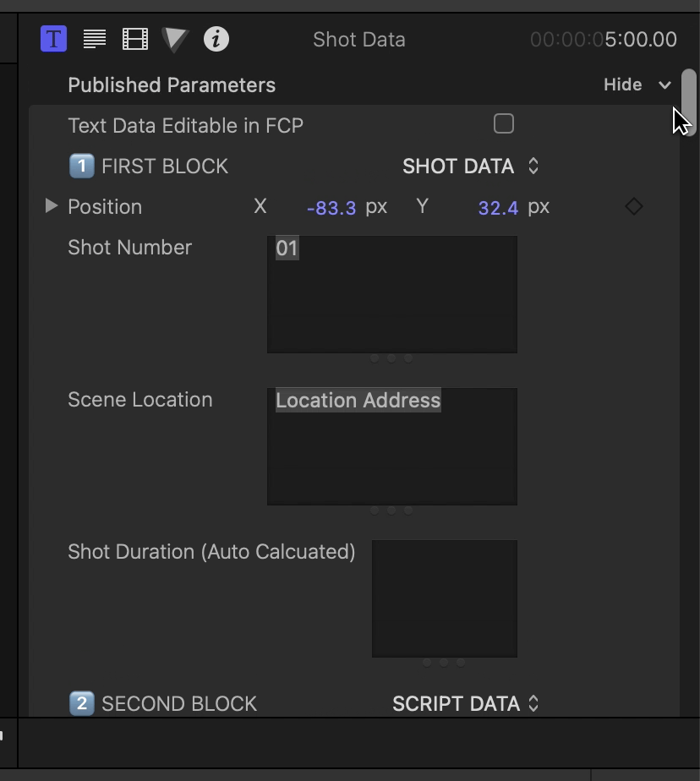
Task: Click into the Shot Number text box
Action: [x=392, y=294]
